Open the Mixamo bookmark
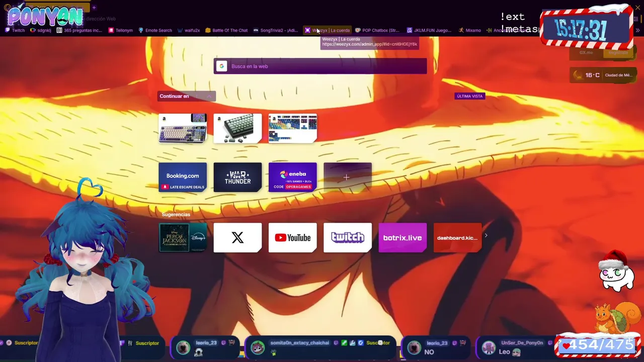Screen dimensions: 644x362 470,30
